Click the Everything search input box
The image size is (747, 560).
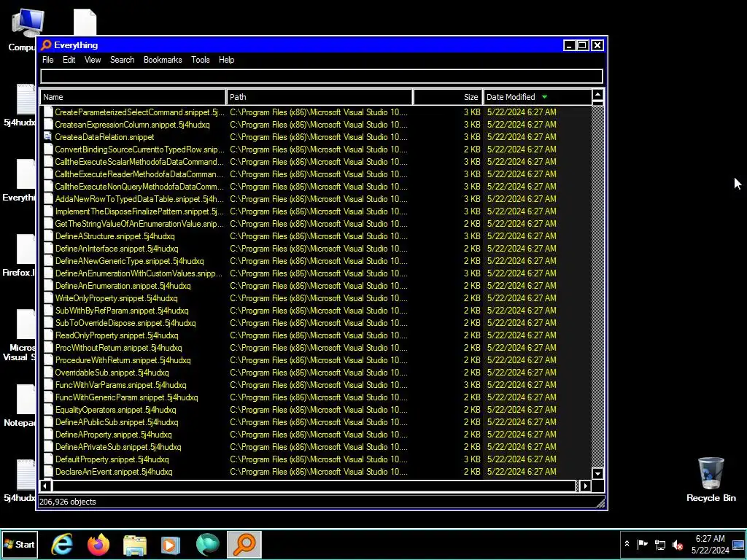pyautogui.click(x=322, y=76)
